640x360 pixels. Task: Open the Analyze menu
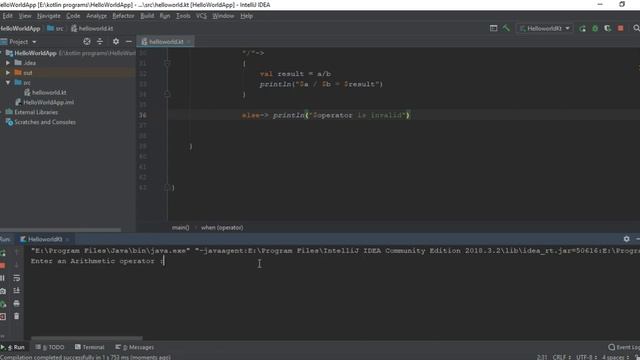[x=96, y=16]
